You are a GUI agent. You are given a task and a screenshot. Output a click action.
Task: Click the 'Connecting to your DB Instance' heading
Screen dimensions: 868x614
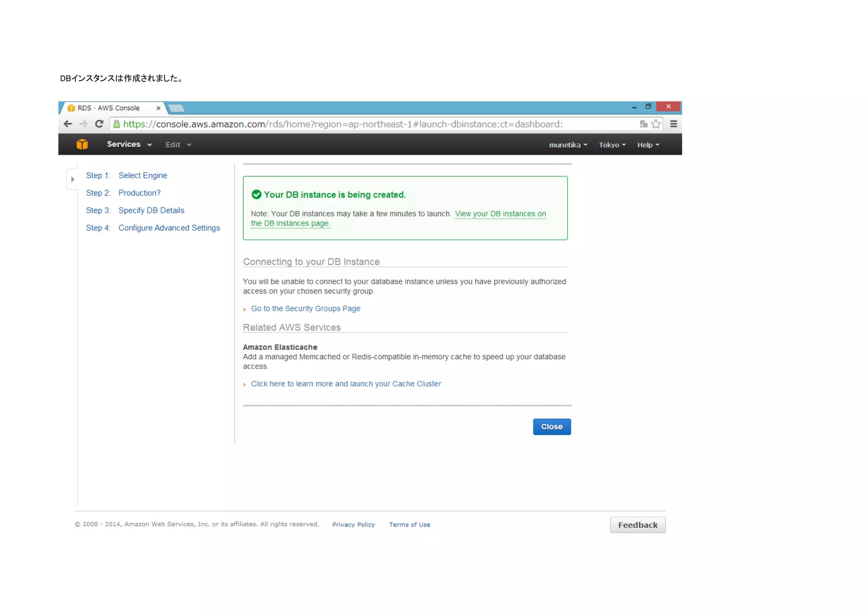pos(311,262)
